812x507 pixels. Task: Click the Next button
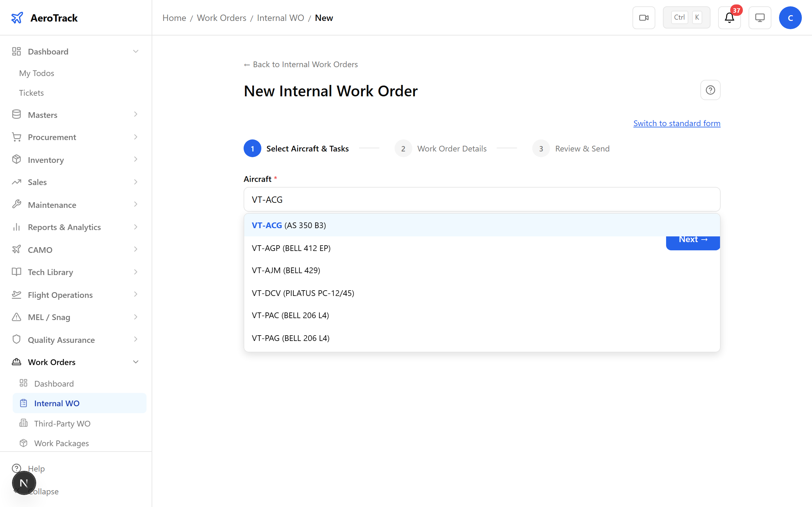[692, 243]
